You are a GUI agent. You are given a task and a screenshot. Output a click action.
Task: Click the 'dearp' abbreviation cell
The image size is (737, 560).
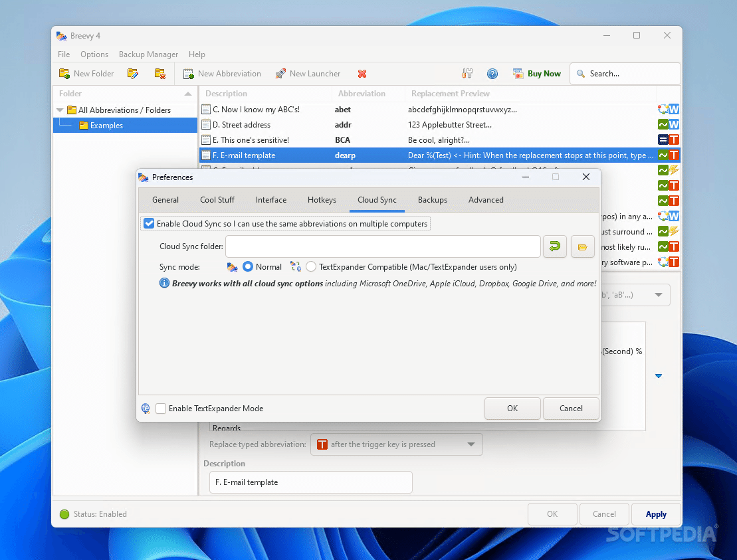tap(345, 155)
